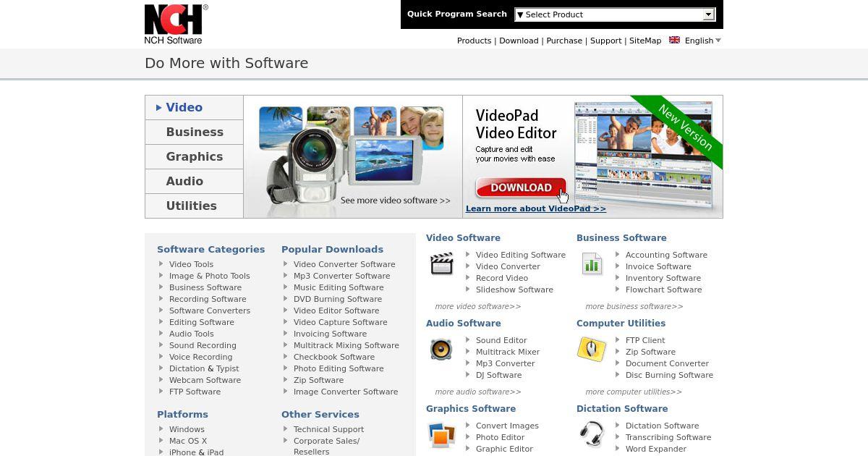This screenshot has width=868, height=456.
Task: Open Video Converter Software popular download
Action: coord(344,264)
